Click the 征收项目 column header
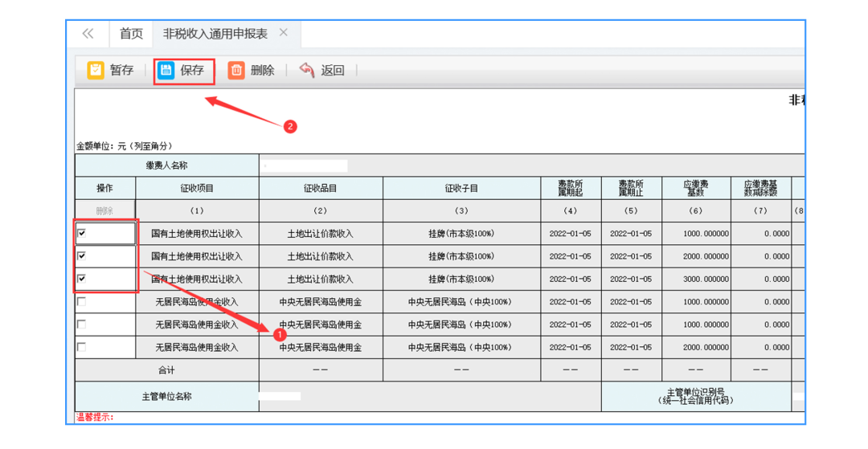 point(197,189)
